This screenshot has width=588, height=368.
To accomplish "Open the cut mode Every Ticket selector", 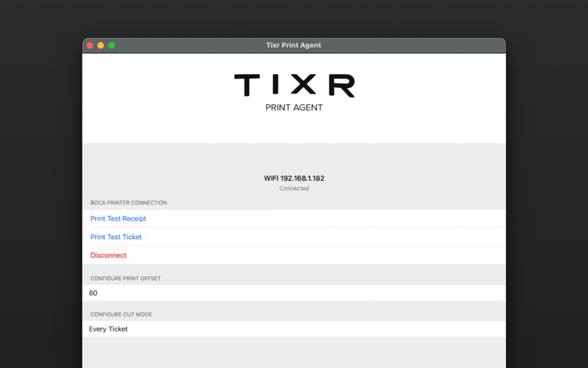I will coord(294,329).
